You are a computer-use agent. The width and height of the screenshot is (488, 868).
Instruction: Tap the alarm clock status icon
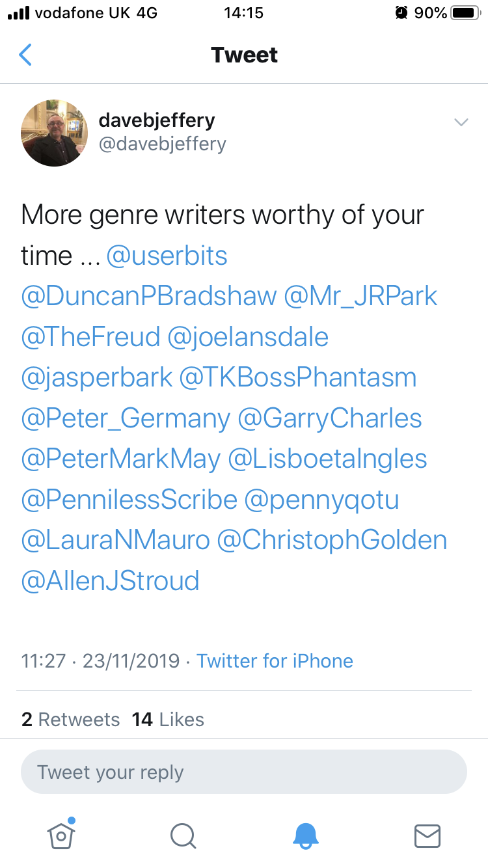click(x=401, y=12)
